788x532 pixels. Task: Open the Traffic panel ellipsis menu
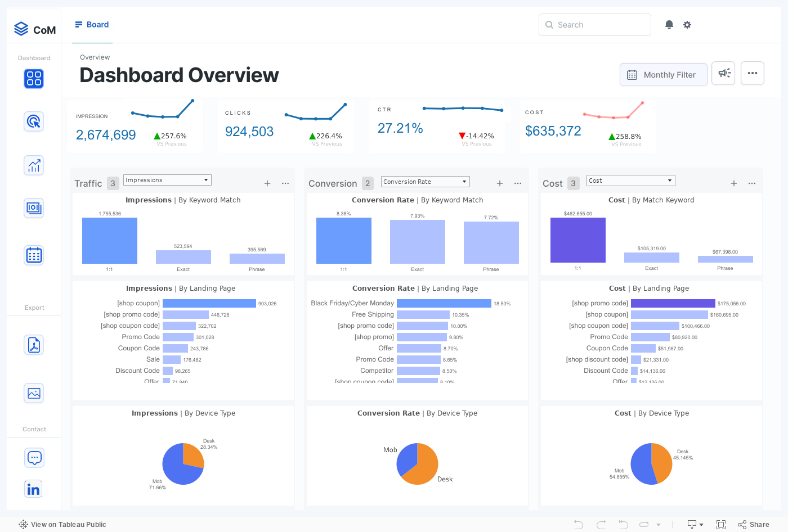pos(285,183)
